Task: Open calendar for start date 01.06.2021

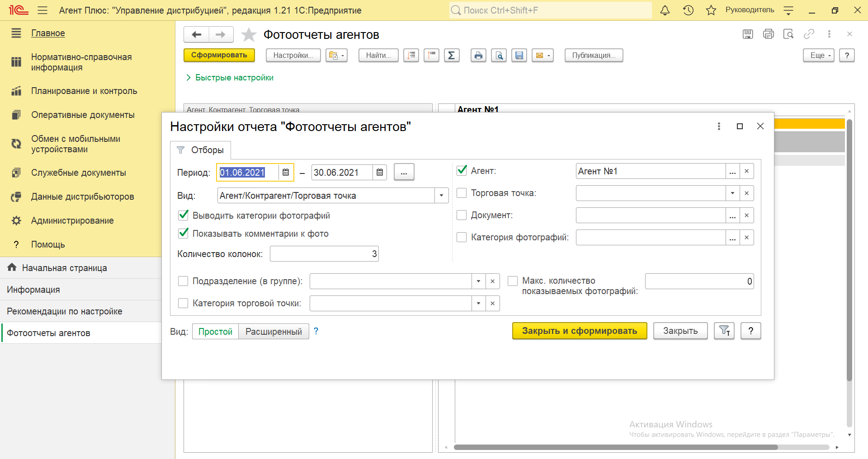Action: (286, 172)
